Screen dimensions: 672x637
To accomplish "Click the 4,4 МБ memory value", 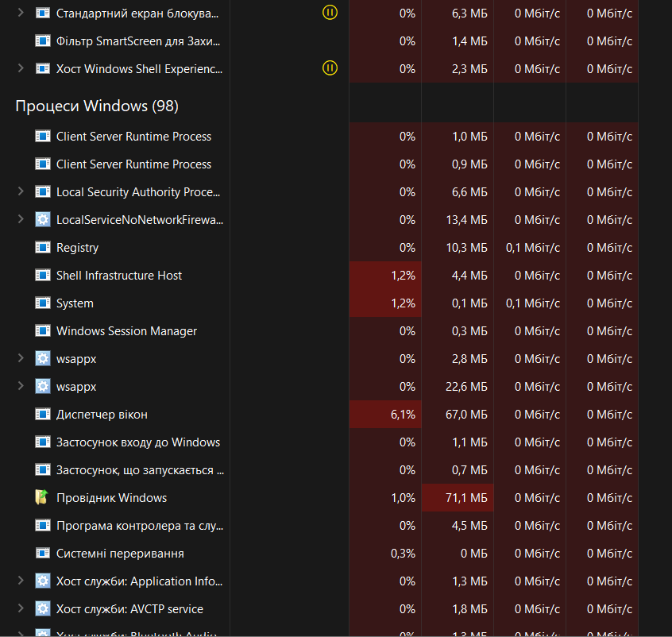I will pos(469,275).
